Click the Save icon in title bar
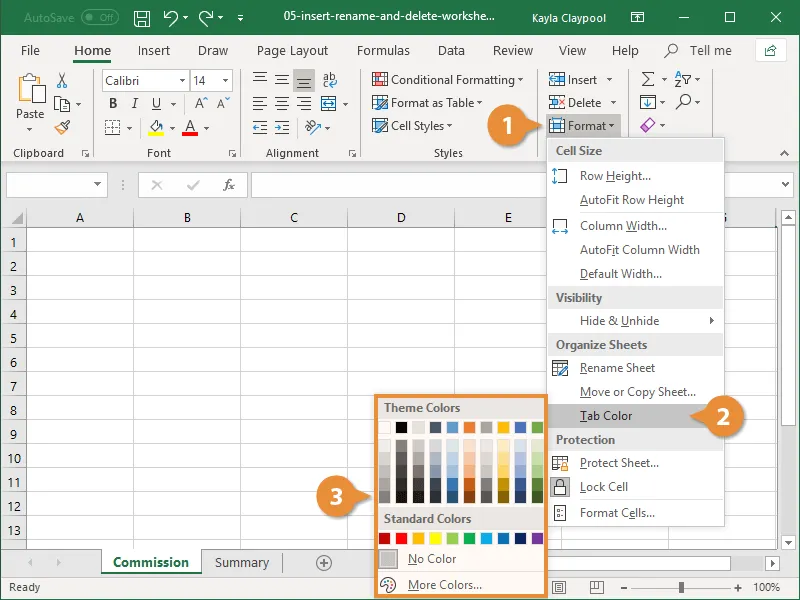Viewport: 800px width, 600px height. pos(141,18)
